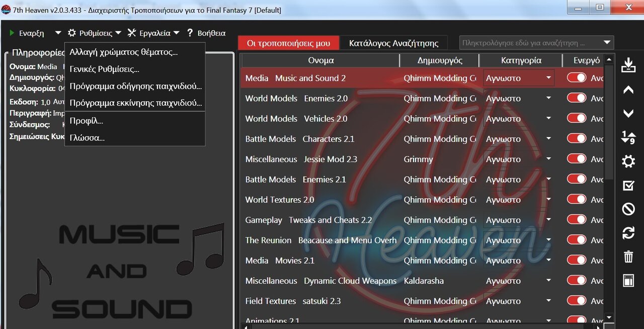Click the mod list vertical scrollbar thumb
The width and height of the screenshot is (644, 329).
coord(609,122)
